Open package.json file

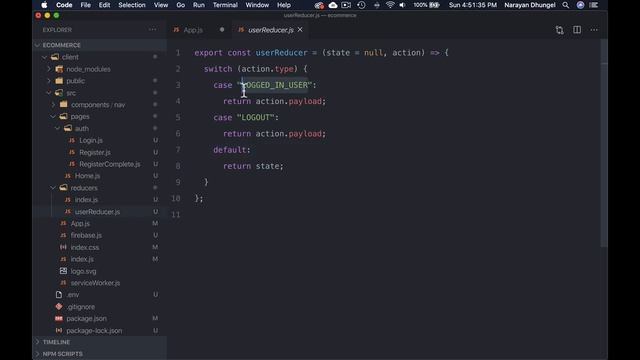click(x=86, y=318)
